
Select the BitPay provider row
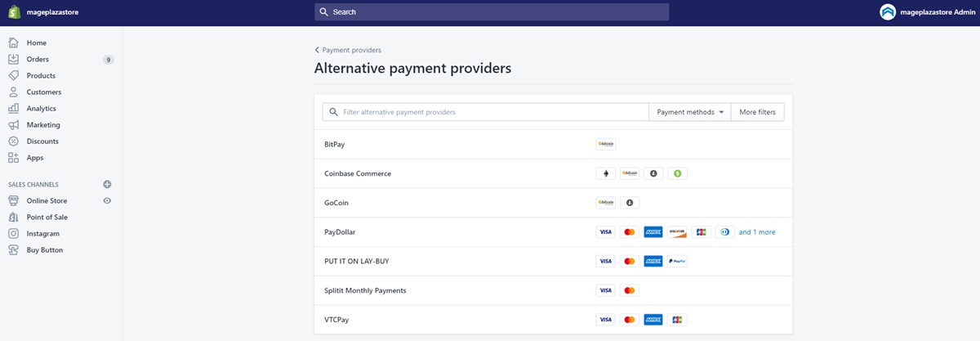tap(554, 144)
